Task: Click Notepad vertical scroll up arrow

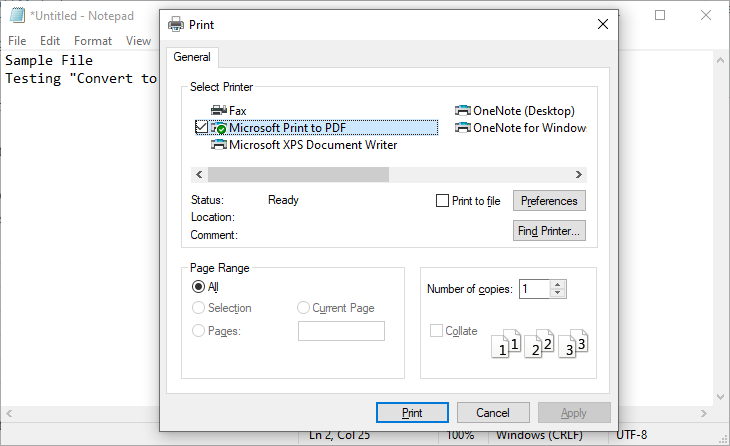Action: pos(720,60)
